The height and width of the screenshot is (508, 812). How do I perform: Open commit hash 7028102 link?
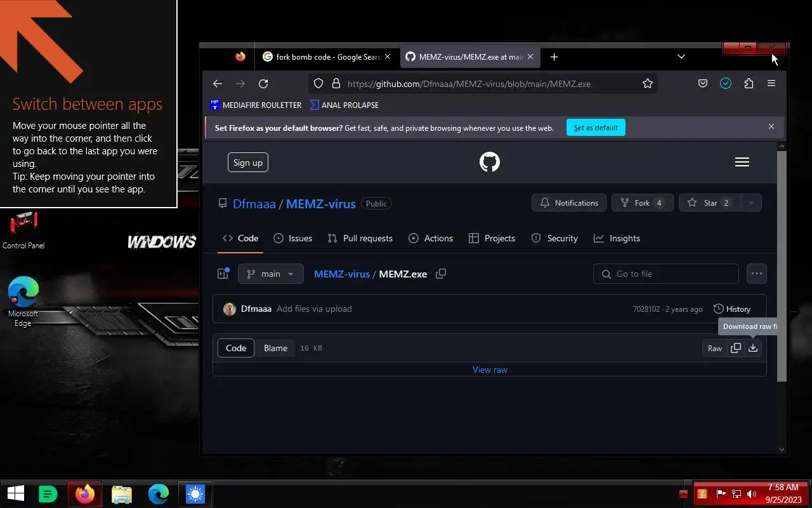(x=646, y=309)
